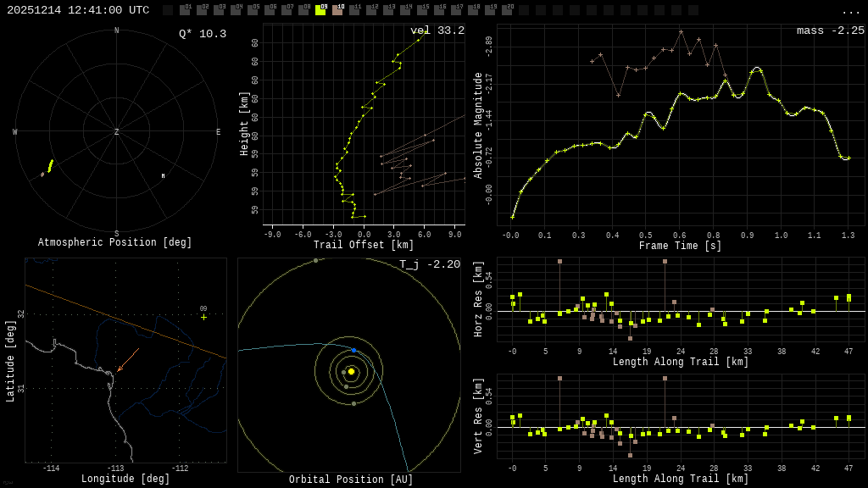Image resolution: width=868 pixels, height=488 pixels.
Task: Click the camera 08 indicator box
Action: pyautogui.click(x=303, y=11)
